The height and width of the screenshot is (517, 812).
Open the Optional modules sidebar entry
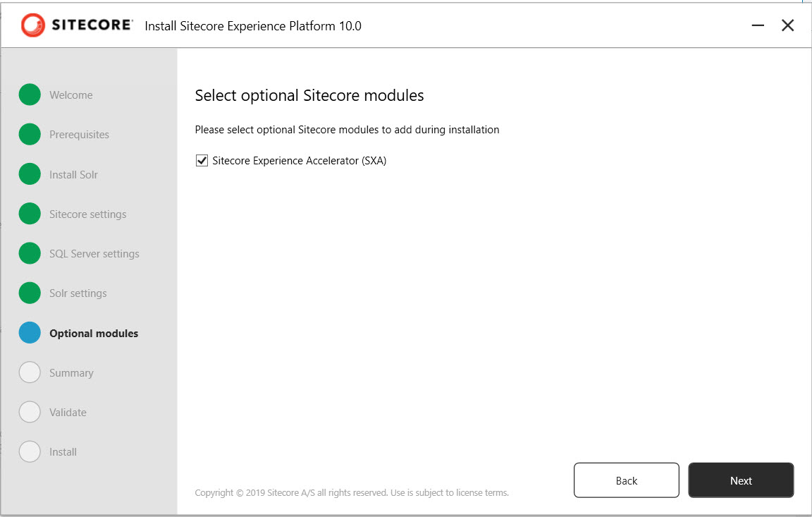tap(93, 332)
